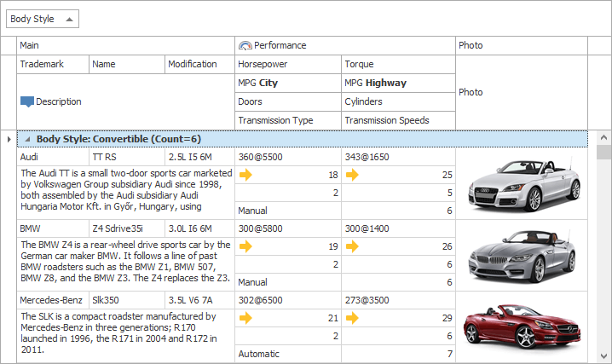Select the Photo band header
The image size is (612, 364).
click(522, 46)
